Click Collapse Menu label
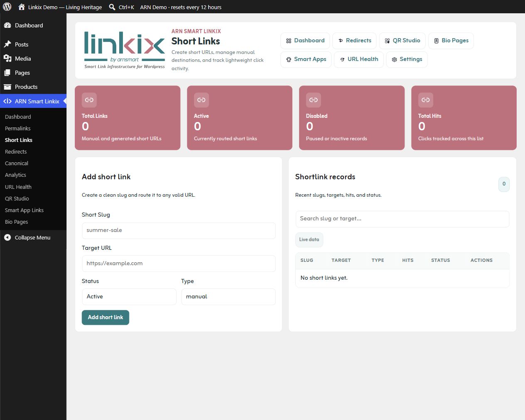The height and width of the screenshot is (420, 525). (x=32, y=238)
